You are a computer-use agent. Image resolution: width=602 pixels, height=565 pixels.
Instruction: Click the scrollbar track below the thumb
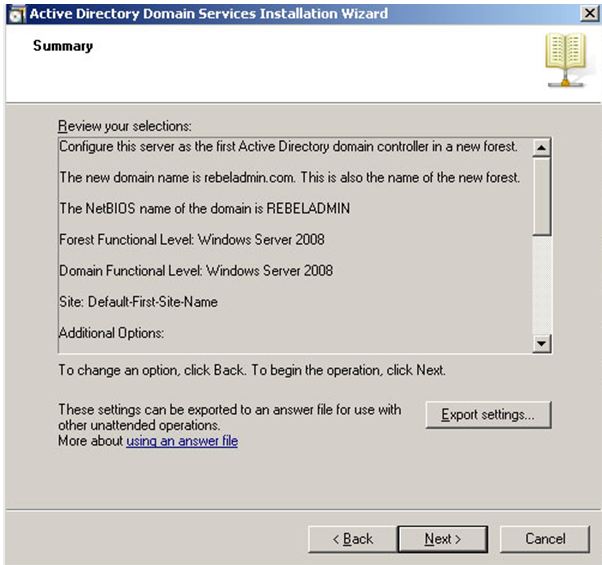[542, 284]
